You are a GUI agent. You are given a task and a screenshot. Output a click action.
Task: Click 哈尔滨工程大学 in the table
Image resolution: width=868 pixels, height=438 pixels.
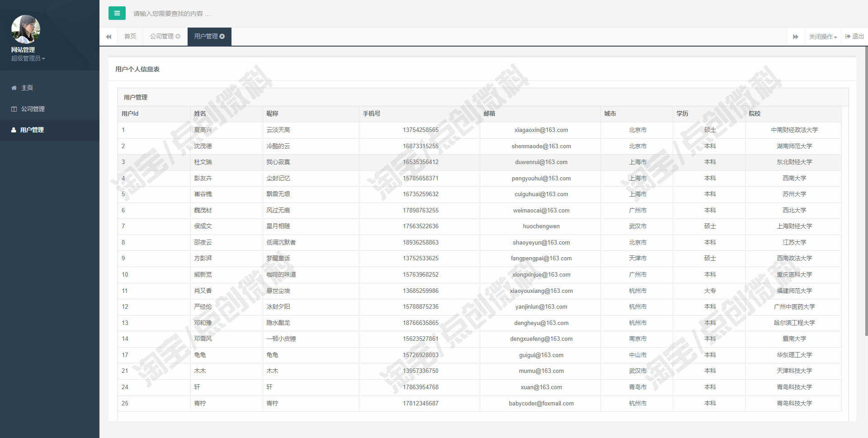click(794, 323)
